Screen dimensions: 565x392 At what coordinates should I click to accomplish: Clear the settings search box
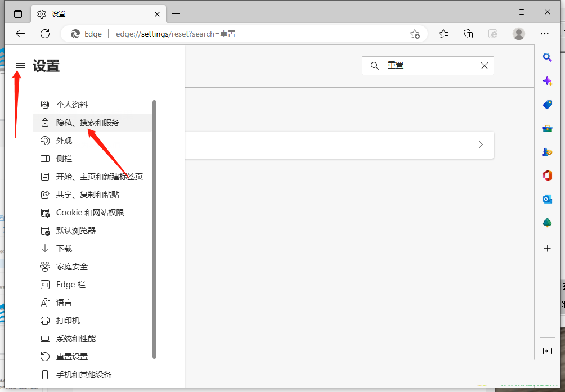click(x=485, y=65)
